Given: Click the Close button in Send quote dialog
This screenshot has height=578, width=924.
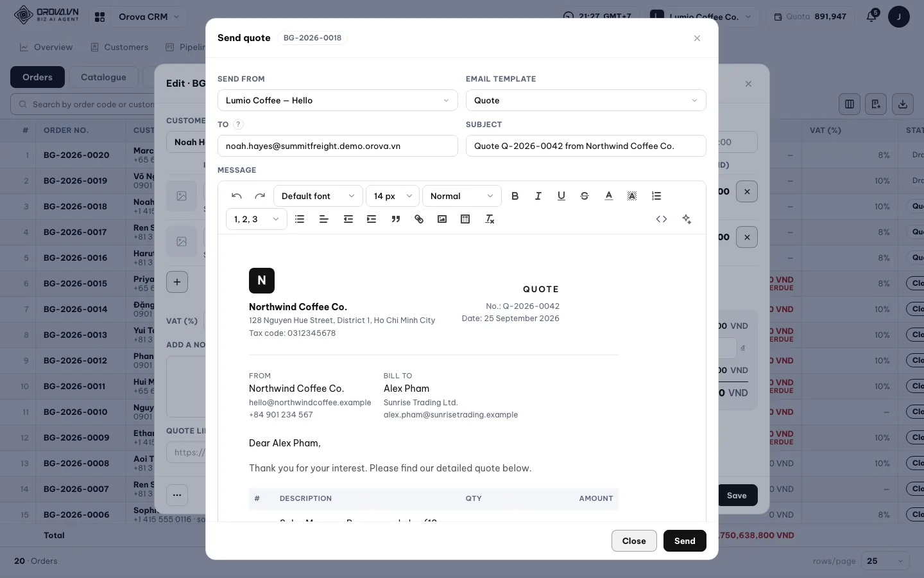Looking at the screenshot, I should 634,541.
